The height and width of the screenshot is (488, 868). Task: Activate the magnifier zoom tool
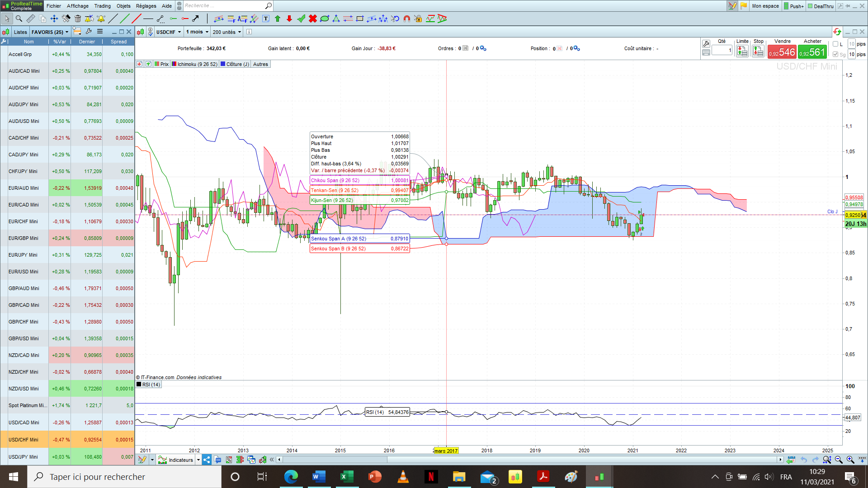(19, 19)
